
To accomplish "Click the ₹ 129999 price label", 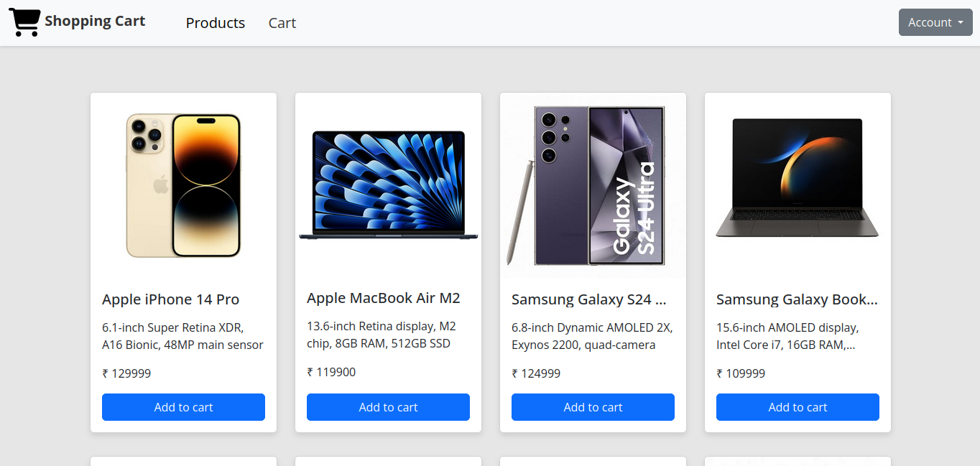I will point(126,373).
